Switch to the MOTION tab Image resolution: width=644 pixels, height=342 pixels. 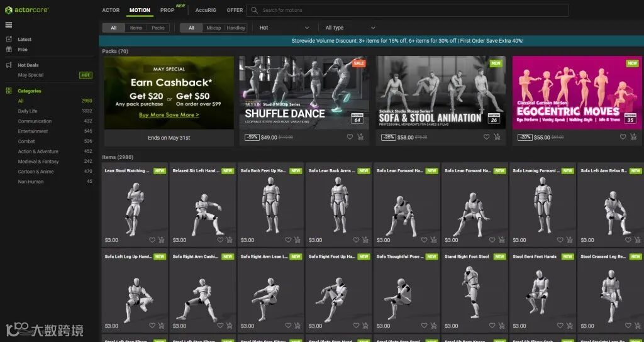pyautogui.click(x=140, y=10)
